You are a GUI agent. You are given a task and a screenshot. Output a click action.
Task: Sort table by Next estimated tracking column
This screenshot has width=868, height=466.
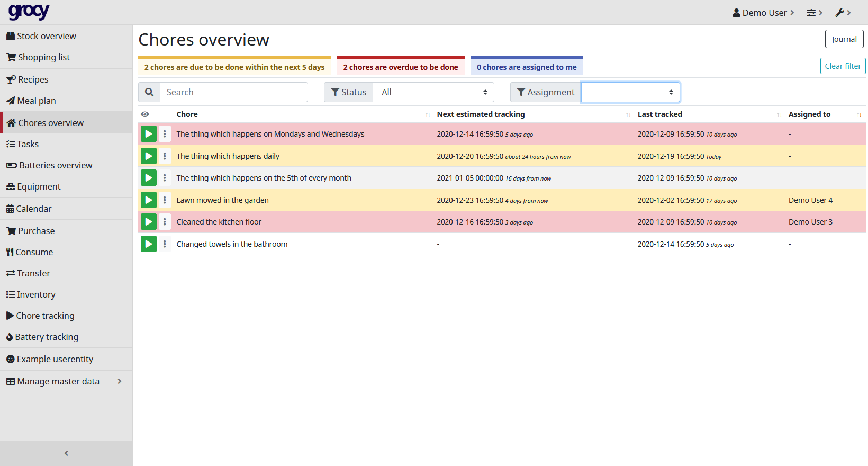point(481,114)
